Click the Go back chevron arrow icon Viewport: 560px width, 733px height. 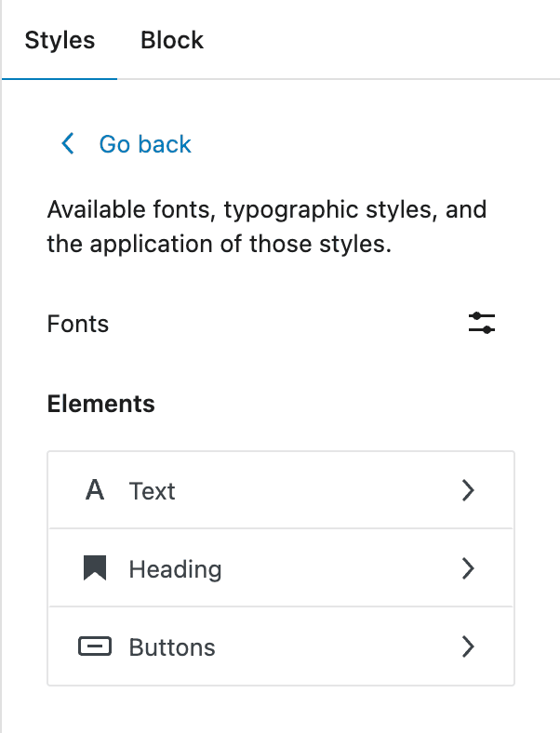click(x=67, y=144)
